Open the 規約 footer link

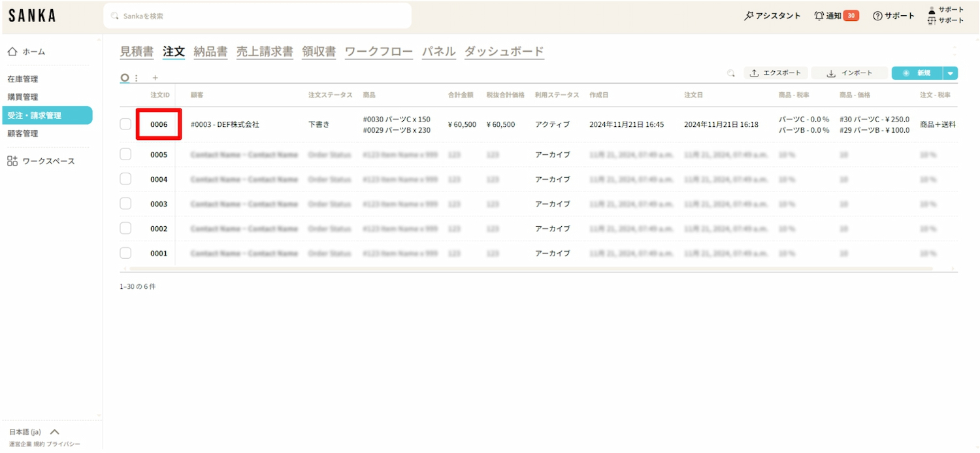point(39,445)
